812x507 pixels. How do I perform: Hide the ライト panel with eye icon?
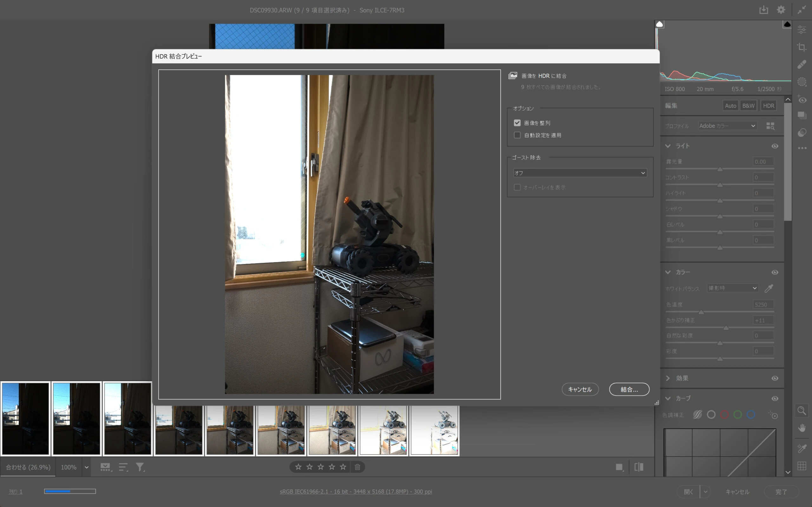click(x=775, y=146)
